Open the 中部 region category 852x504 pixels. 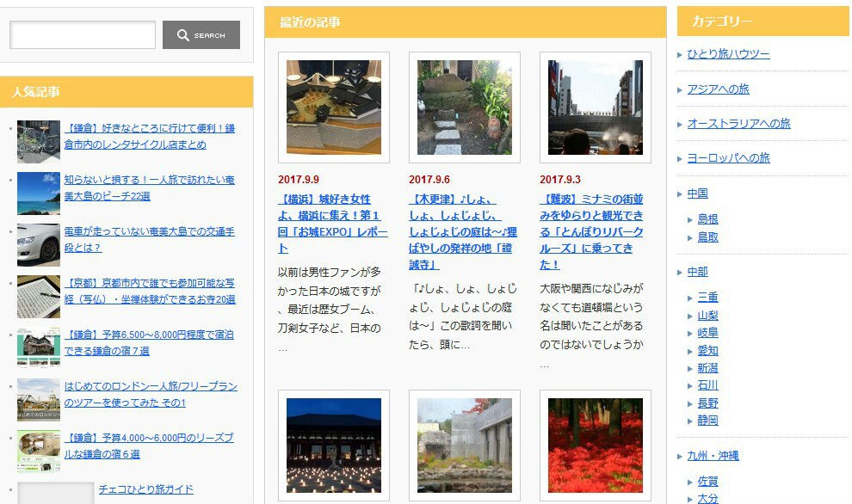tap(697, 272)
